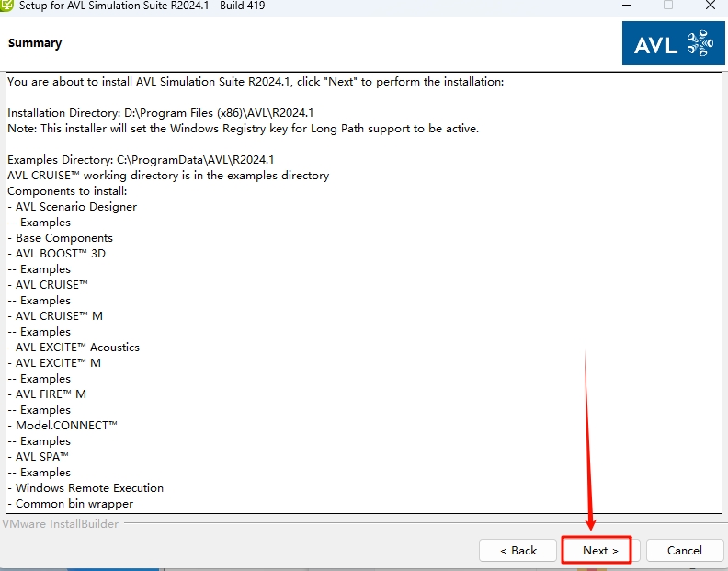
Task: Click the setup icon in the title bar
Action: [7, 5]
